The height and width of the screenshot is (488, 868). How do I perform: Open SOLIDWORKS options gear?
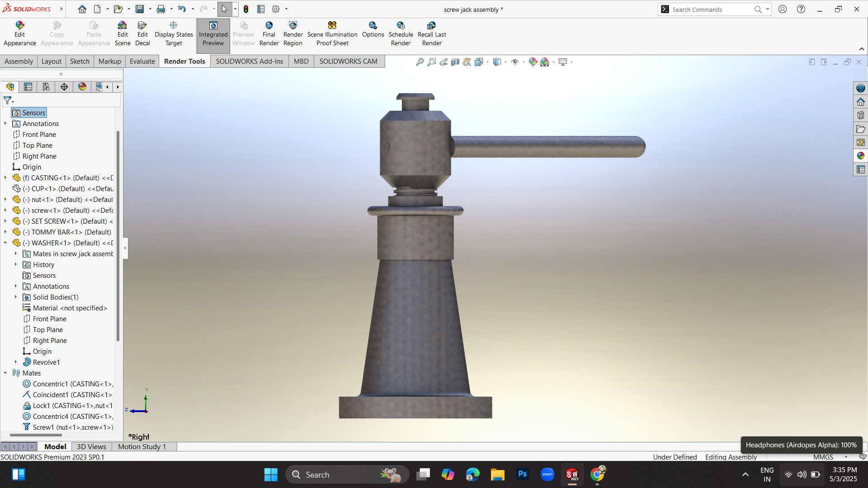[276, 9]
